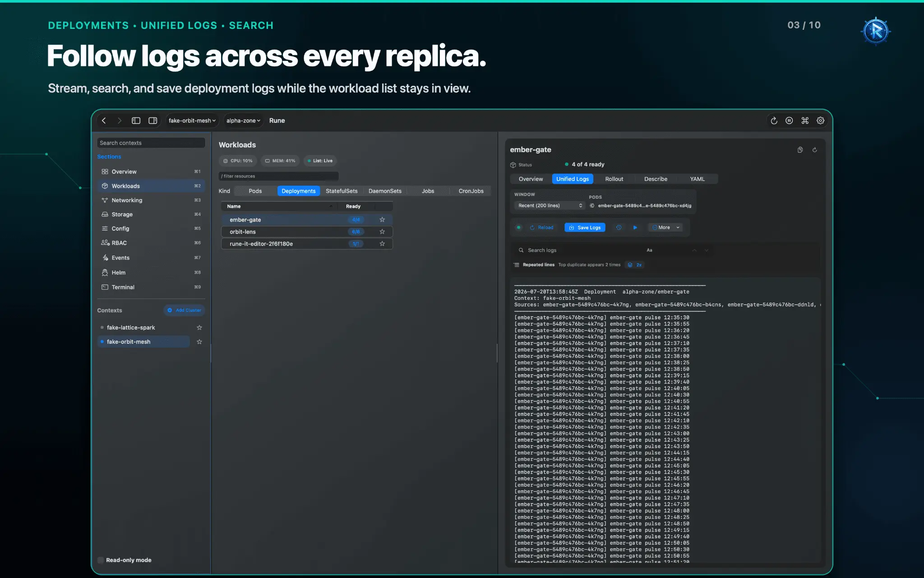924x578 pixels.
Task: Click the Helm icon in sidebar
Action: [x=105, y=273]
